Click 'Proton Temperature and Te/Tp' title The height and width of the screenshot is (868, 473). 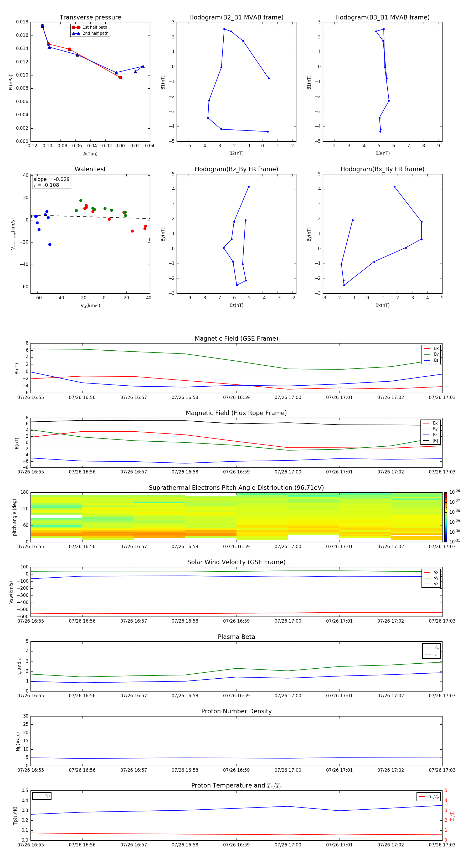236,786
